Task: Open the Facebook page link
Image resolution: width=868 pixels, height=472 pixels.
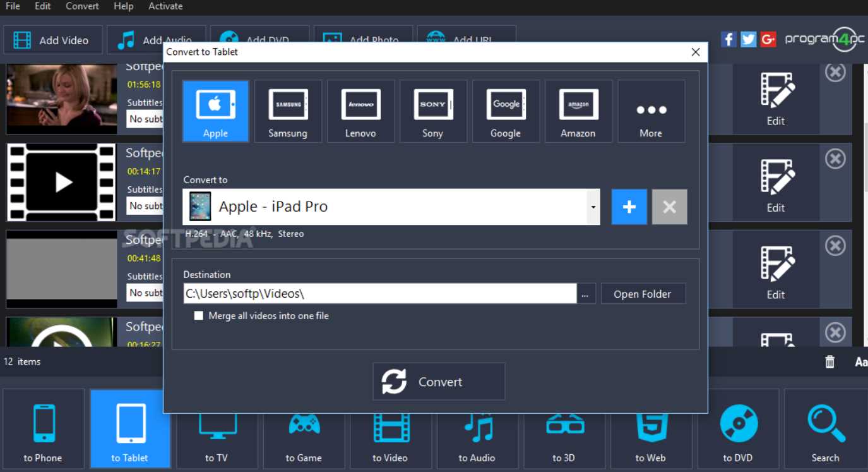Action: click(x=728, y=39)
